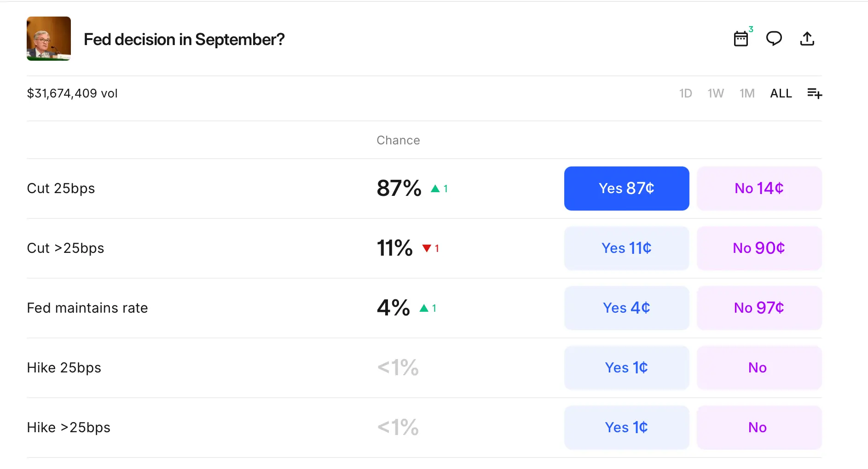The width and height of the screenshot is (868, 469).
Task: Select the 1D time range tab
Action: click(x=686, y=93)
